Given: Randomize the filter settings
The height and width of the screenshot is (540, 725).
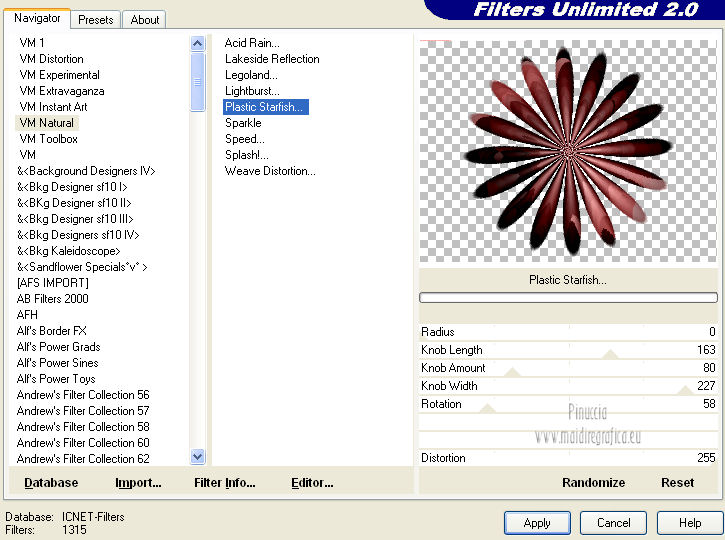Looking at the screenshot, I should coord(593,483).
